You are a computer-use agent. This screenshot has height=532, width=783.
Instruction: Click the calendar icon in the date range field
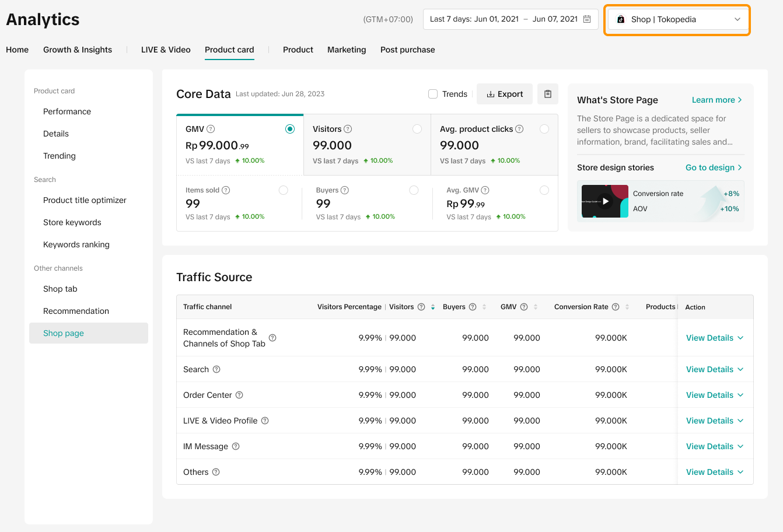[x=587, y=19]
